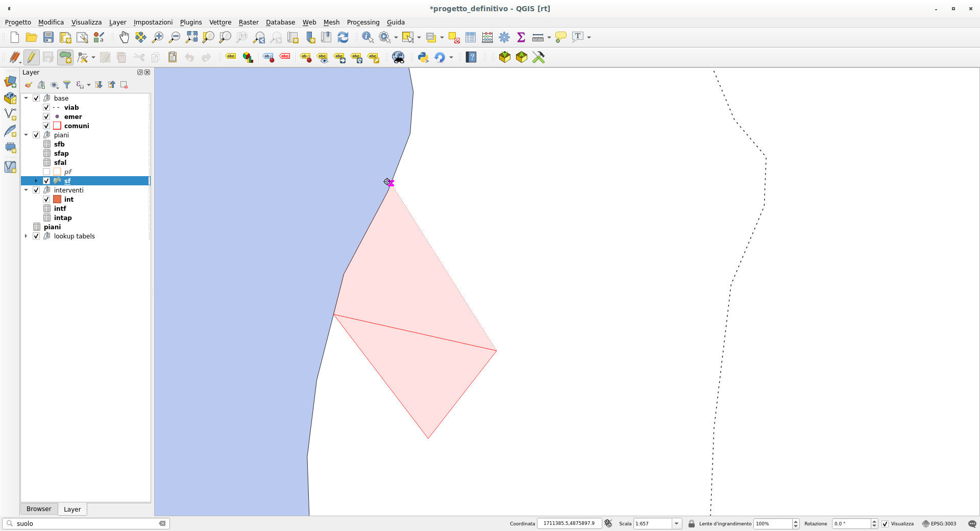Open a project with the folder icon
The height and width of the screenshot is (531, 980).
[32, 37]
